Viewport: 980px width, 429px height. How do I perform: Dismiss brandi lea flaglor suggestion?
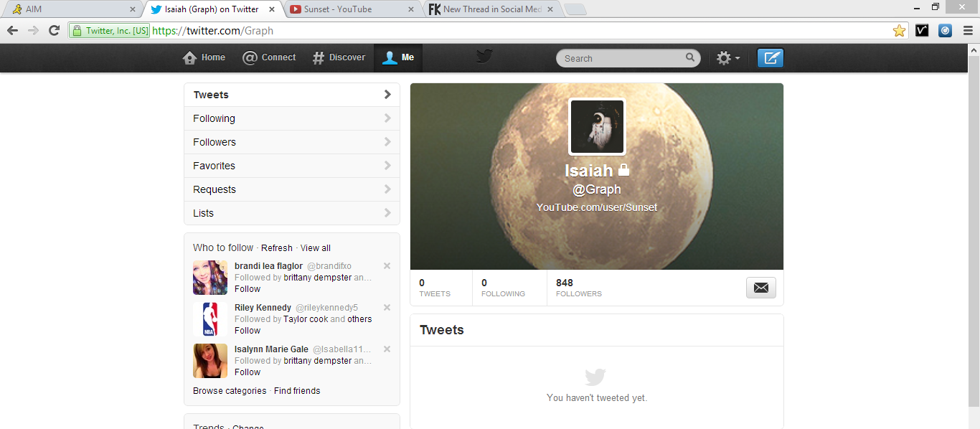[387, 265]
